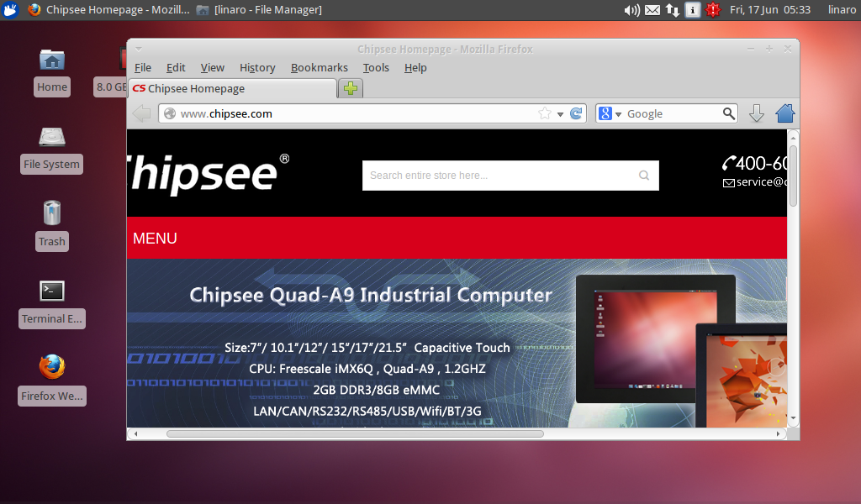
Task: Open the Bookmarks menu
Action: tap(319, 67)
